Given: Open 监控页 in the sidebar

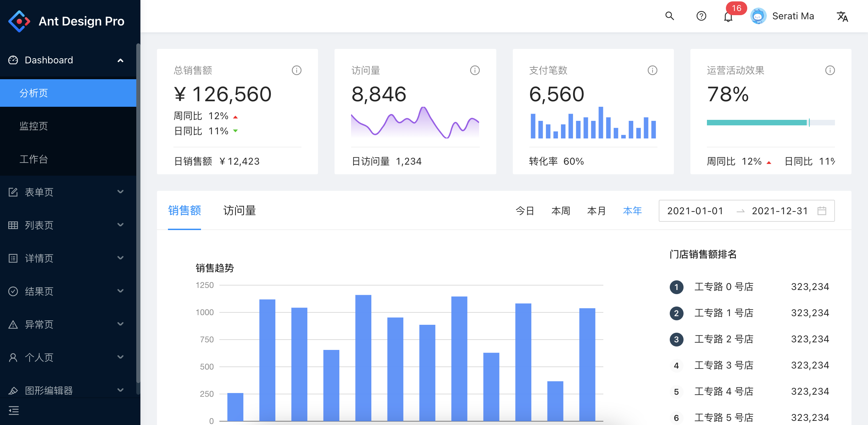Looking at the screenshot, I should coord(34,126).
